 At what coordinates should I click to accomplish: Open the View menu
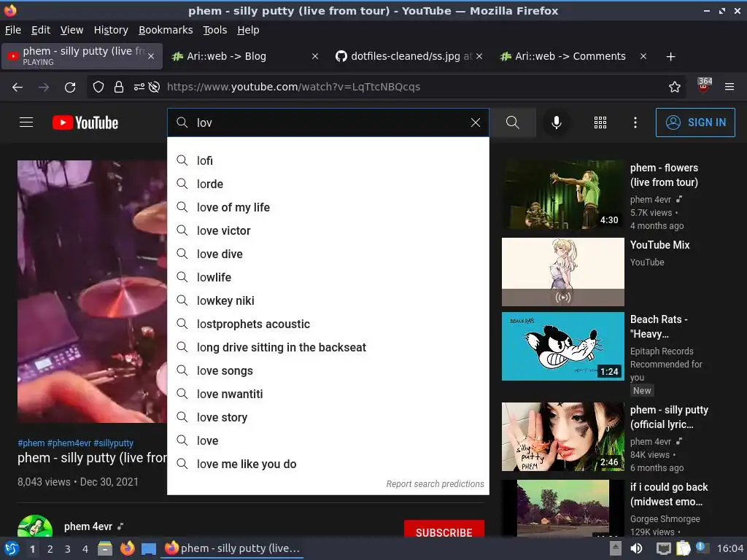click(x=72, y=30)
